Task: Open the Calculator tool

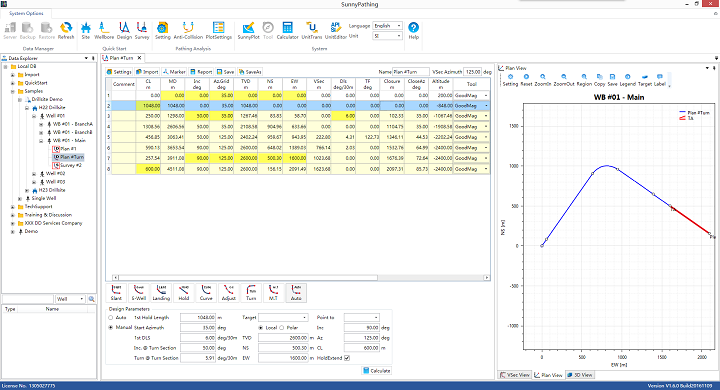Action: pos(287,30)
